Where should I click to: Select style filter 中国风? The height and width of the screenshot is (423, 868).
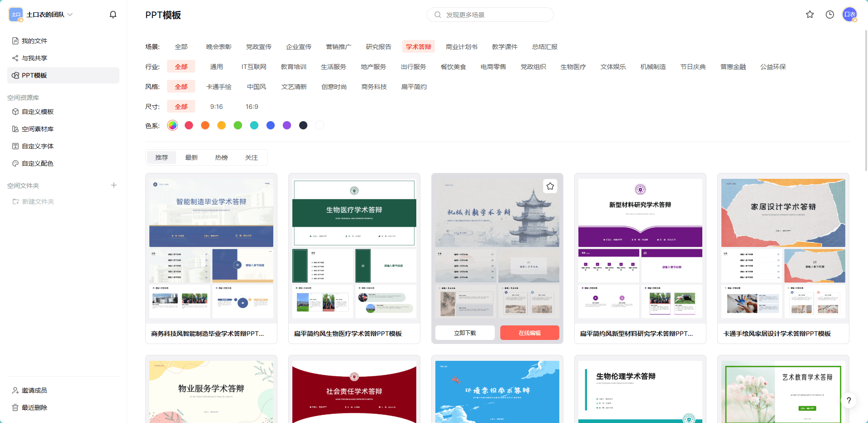[256, 87]
